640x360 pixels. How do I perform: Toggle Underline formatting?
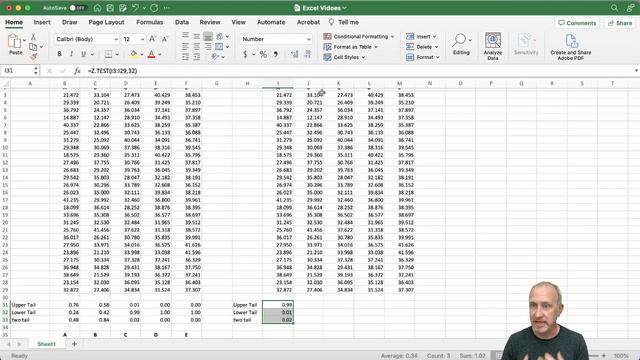83,54
